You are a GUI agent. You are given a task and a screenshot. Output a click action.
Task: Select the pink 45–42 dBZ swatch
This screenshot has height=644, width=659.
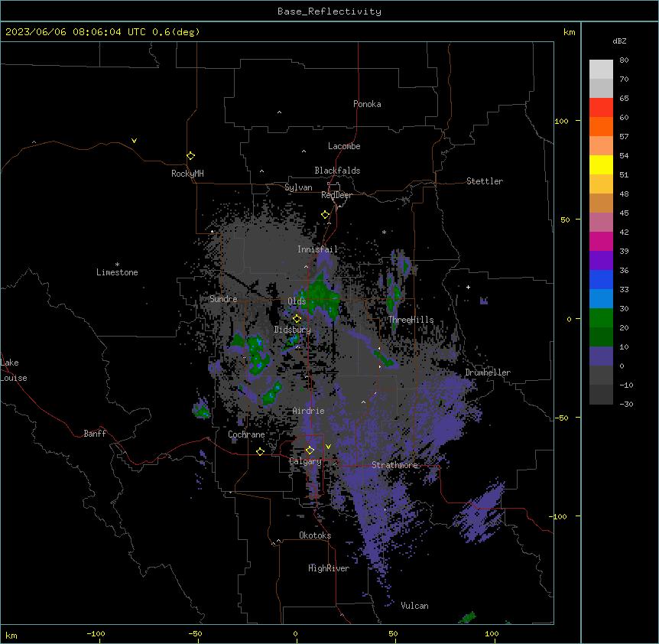coord(601,223)
